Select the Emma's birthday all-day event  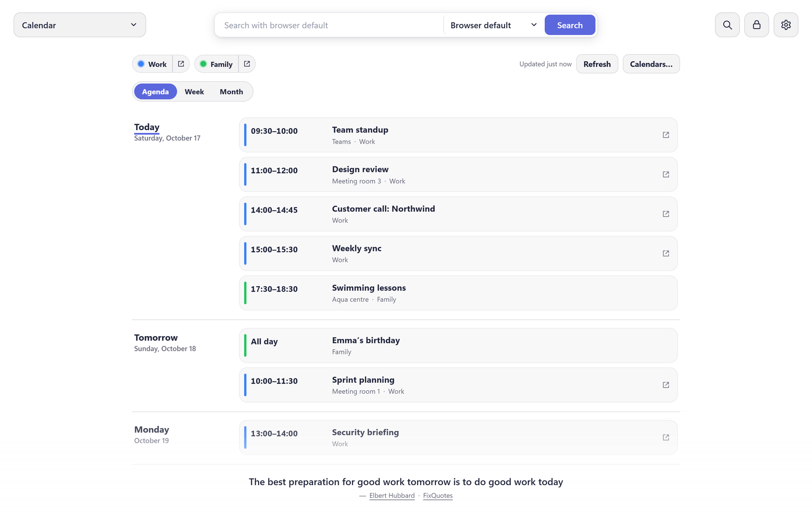458,345
